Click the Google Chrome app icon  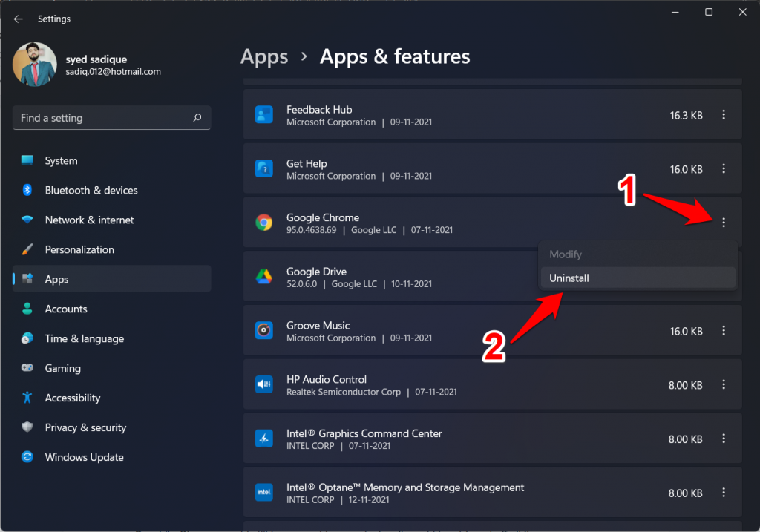click(263, 223)
